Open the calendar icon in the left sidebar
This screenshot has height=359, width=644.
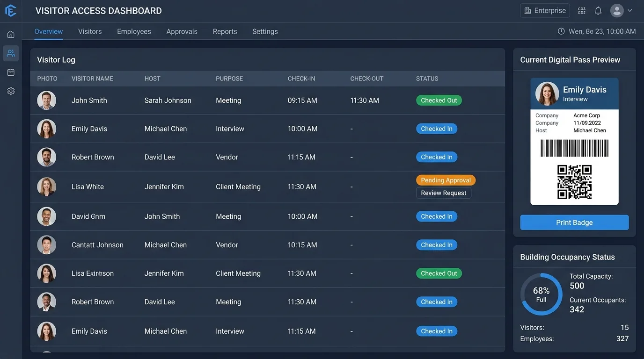[x=11, y=72]
